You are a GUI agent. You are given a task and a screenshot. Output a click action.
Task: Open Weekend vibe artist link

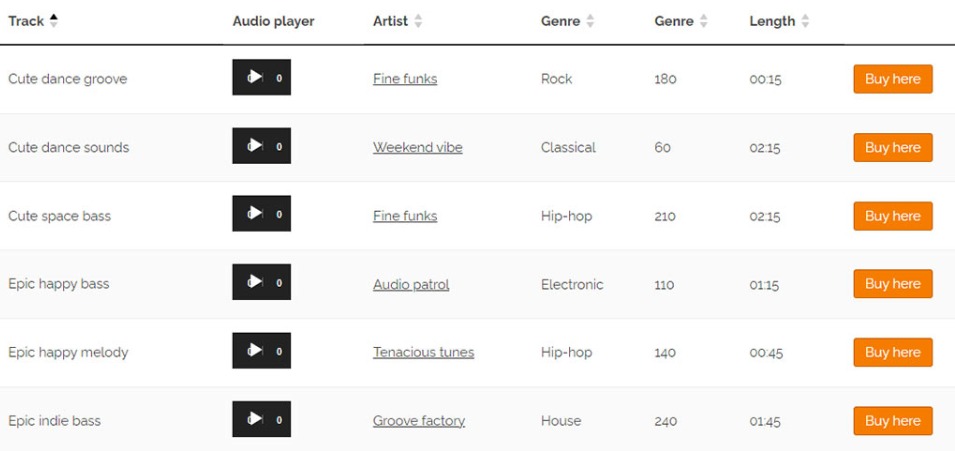point(417,147)
